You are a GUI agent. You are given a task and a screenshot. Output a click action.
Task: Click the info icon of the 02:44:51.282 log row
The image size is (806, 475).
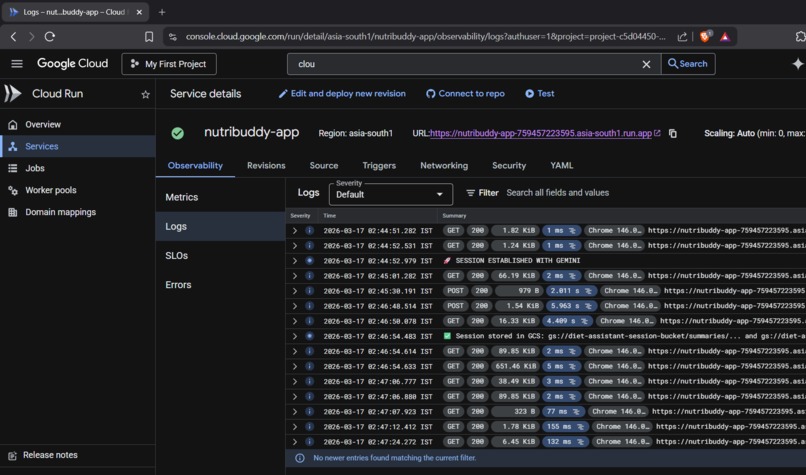pos(309,230)
